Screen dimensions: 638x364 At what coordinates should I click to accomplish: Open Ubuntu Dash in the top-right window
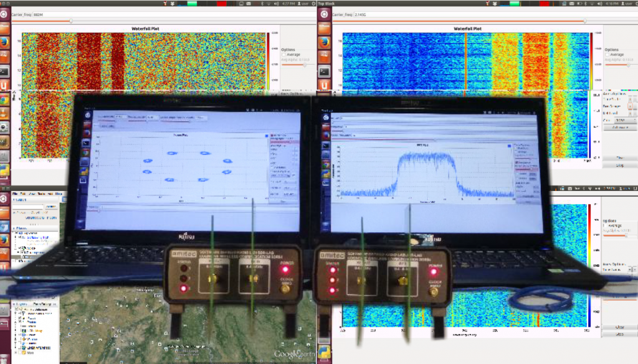pos(324,14)
